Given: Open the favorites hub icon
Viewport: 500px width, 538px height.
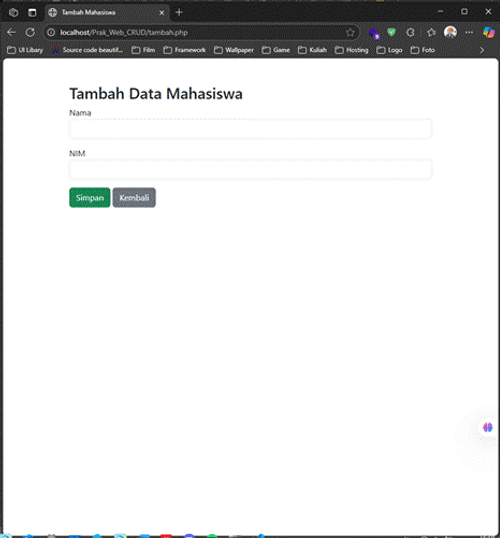Looking at the screenshot, I should coord(431,33).
